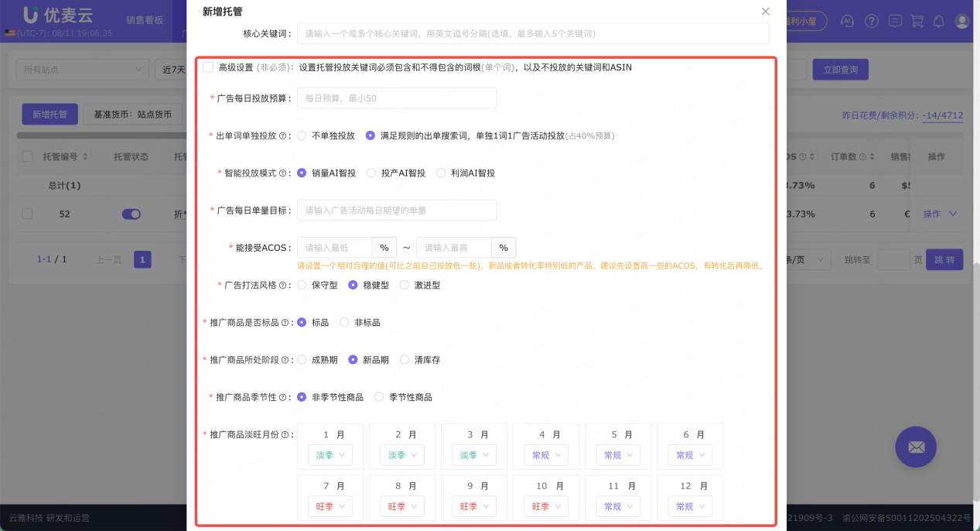Image resolution: width=980 pixels, height=531 pixels.
Task: Open the notifications bell
Action: [938, 21]
